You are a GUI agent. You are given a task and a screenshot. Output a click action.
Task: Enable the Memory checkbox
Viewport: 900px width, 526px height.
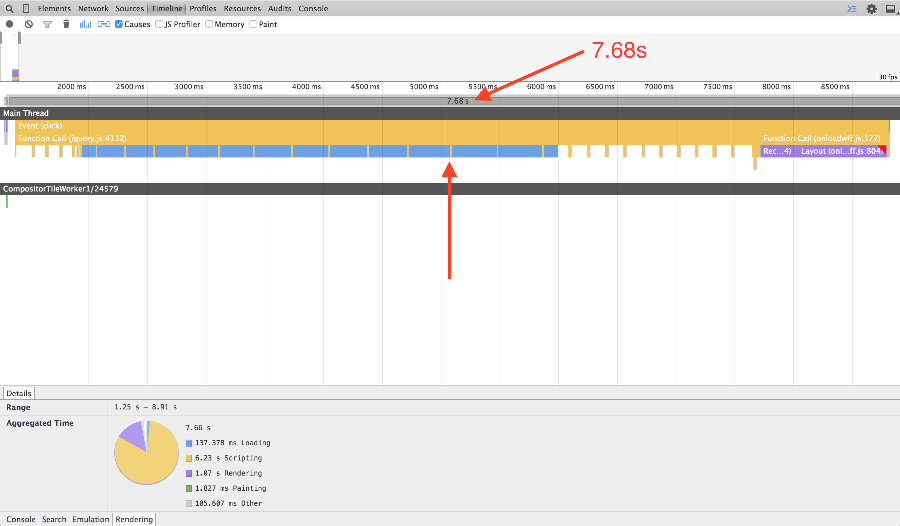(209, 24)
